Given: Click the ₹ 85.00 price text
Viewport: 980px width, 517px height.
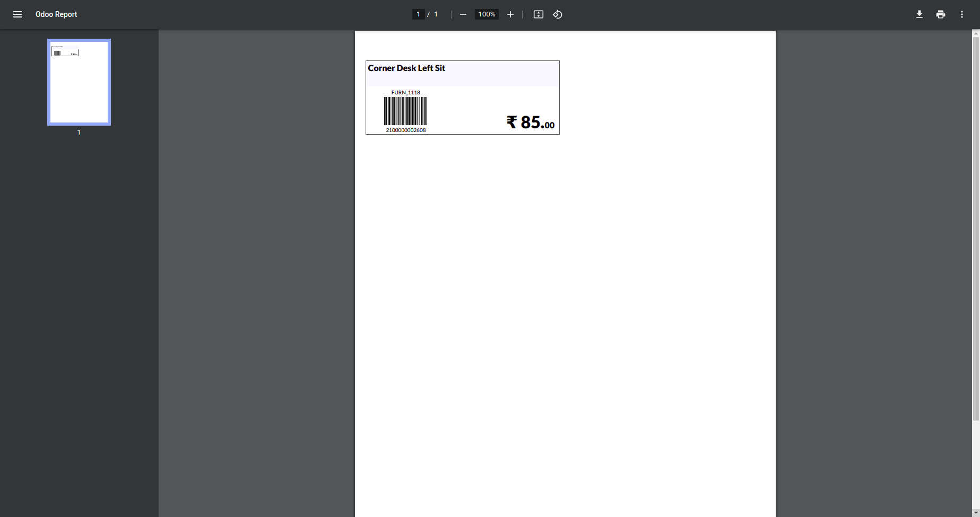Looking at the screenshot, I should pos(531,122).
